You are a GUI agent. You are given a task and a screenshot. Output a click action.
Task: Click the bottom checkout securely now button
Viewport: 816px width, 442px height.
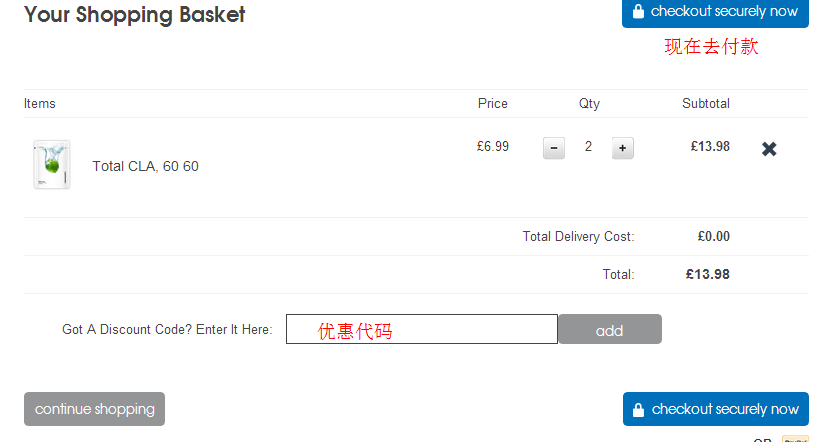(x=716, y=409)
